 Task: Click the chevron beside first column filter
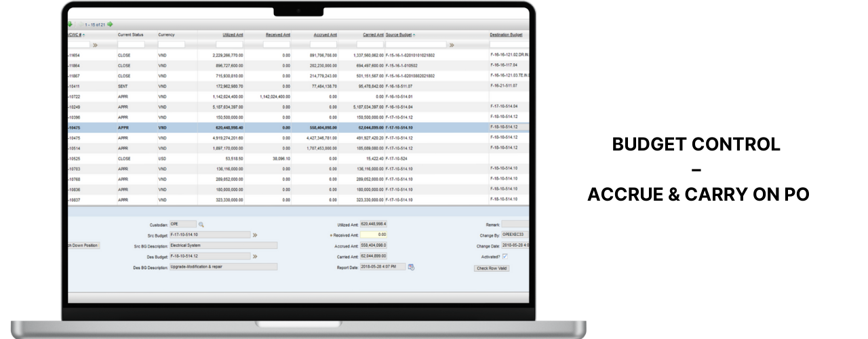[96, 45]
